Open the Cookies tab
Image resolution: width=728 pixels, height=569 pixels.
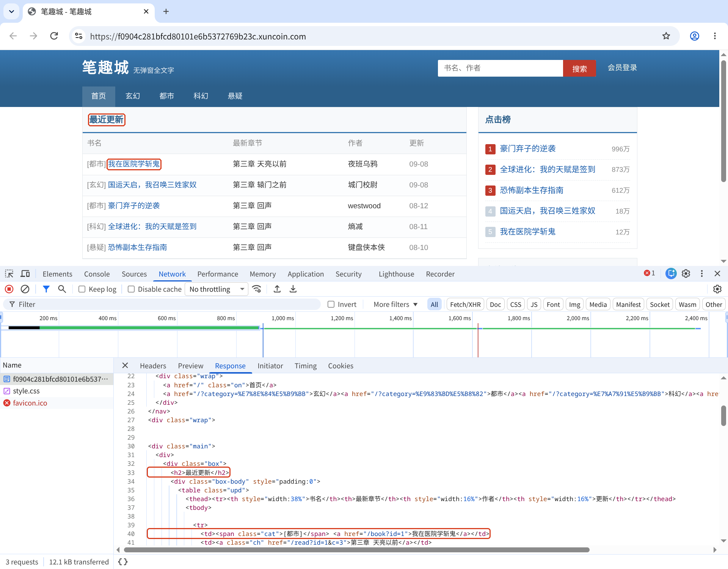[x=340, y=366]
